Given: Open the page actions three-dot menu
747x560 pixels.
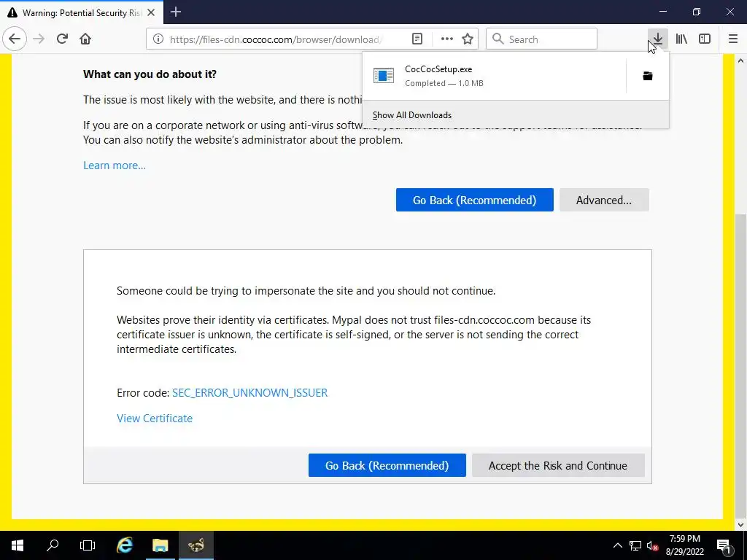Looking at the screenshot, I should 447,39.
